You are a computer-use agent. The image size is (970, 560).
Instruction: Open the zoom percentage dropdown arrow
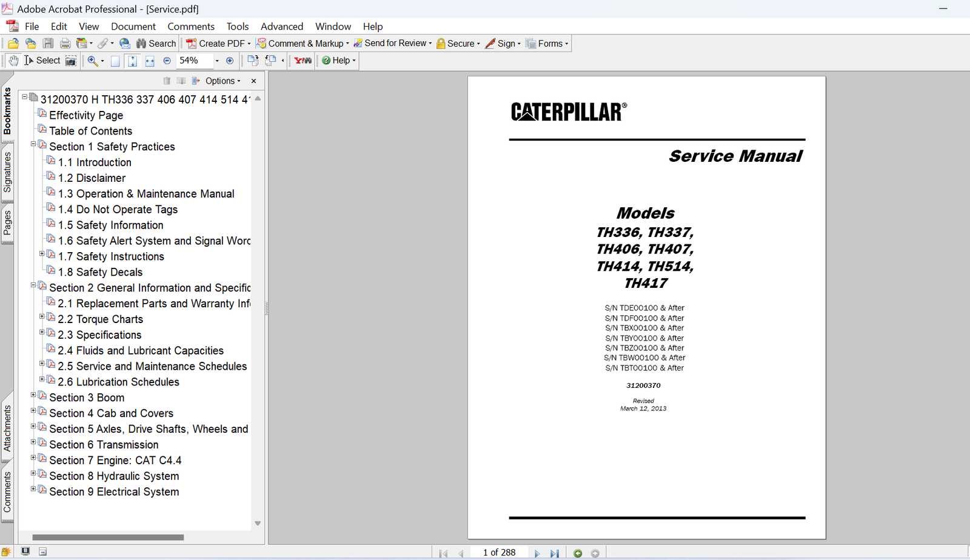[217, 61]
